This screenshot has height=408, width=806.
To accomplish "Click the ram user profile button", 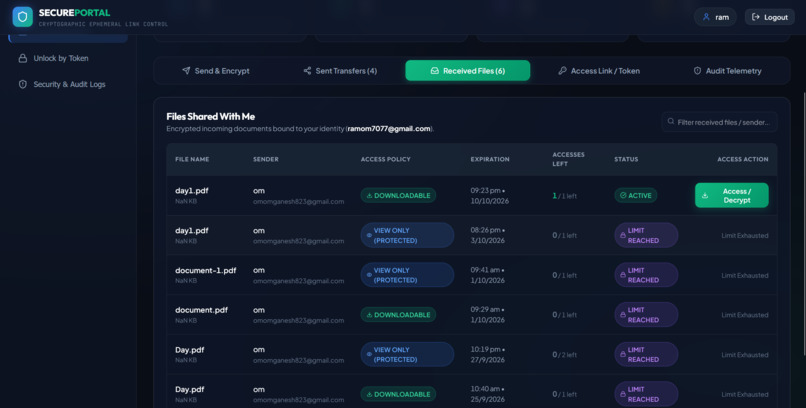I will tap(715, 17).
